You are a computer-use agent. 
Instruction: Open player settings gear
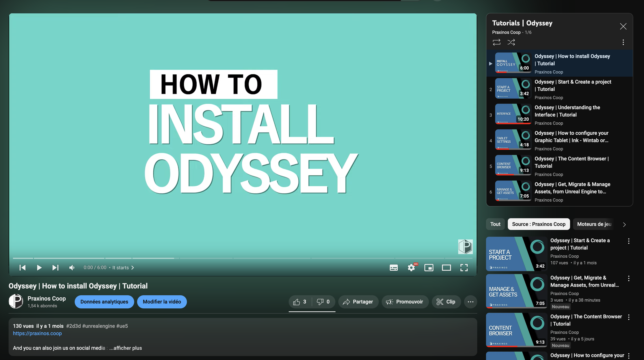tap(411, 268)
